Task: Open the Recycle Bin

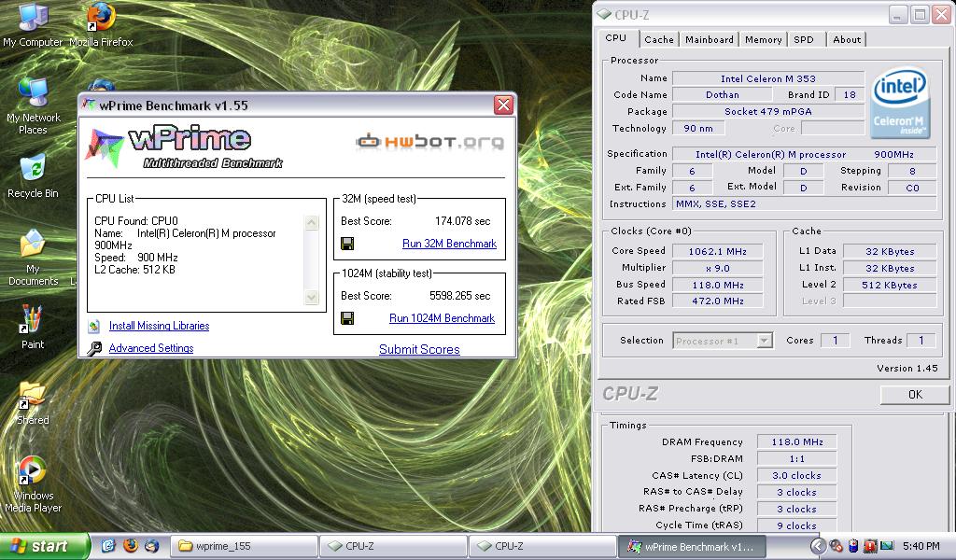Action: 33,176
